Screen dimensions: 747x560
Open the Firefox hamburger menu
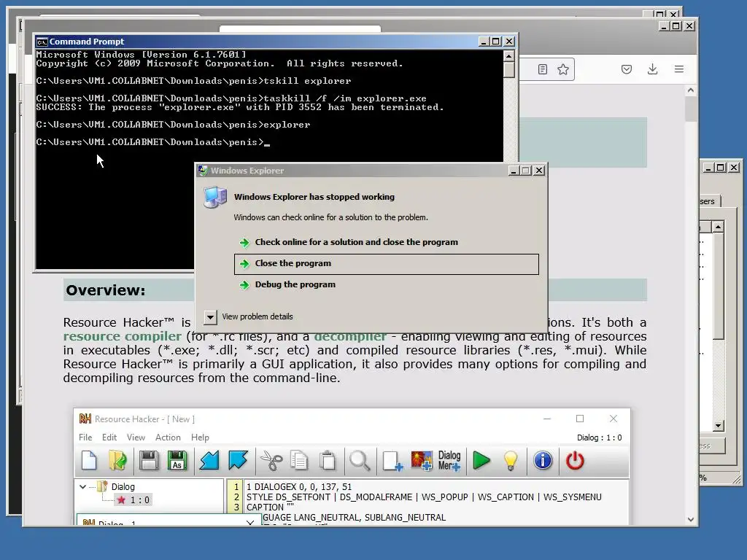click(679, 69)
